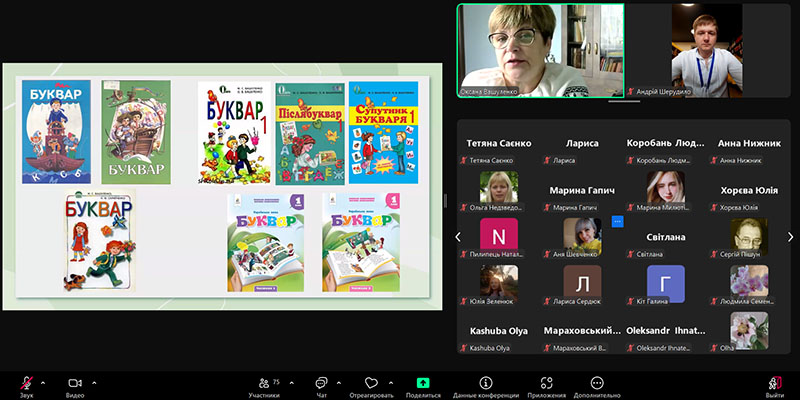
Task: Click the Выйти leave meeting icon
Action: pos(776,383)
